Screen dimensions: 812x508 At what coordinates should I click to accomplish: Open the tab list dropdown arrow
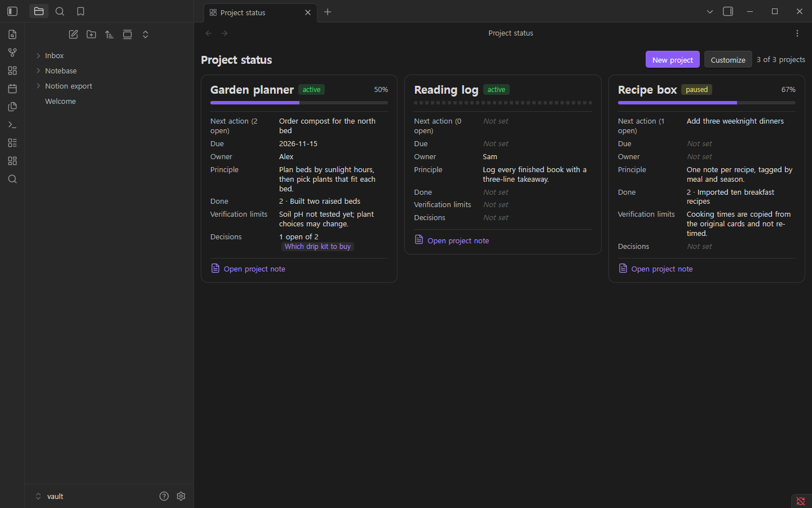(710, 11)
